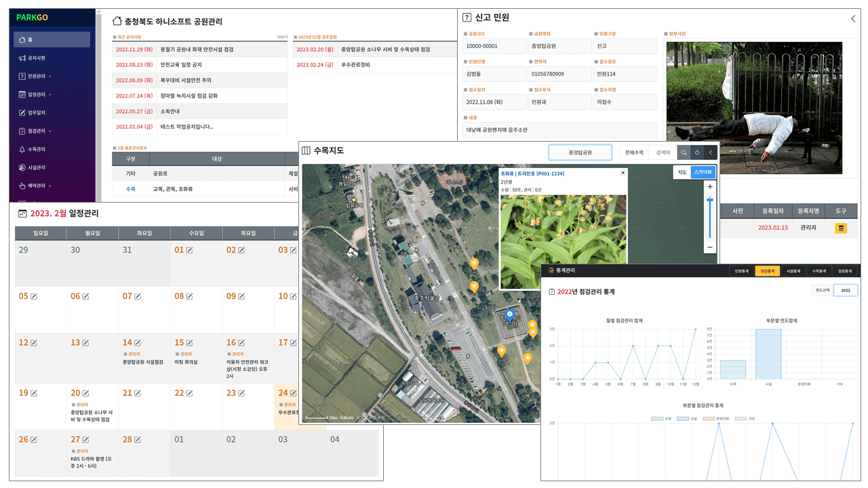Click the 2023.02.15 registration date cell
The image size is (868, 488).
773,228
